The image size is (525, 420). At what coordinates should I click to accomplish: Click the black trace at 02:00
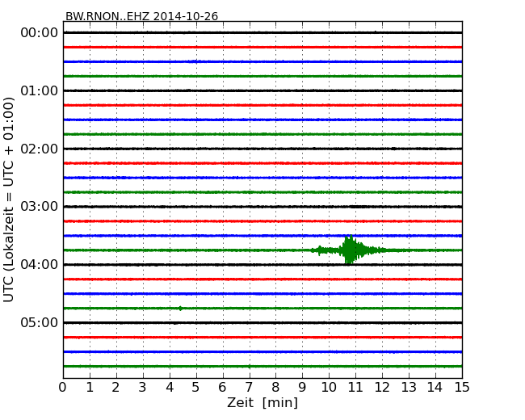click(262, 149)
